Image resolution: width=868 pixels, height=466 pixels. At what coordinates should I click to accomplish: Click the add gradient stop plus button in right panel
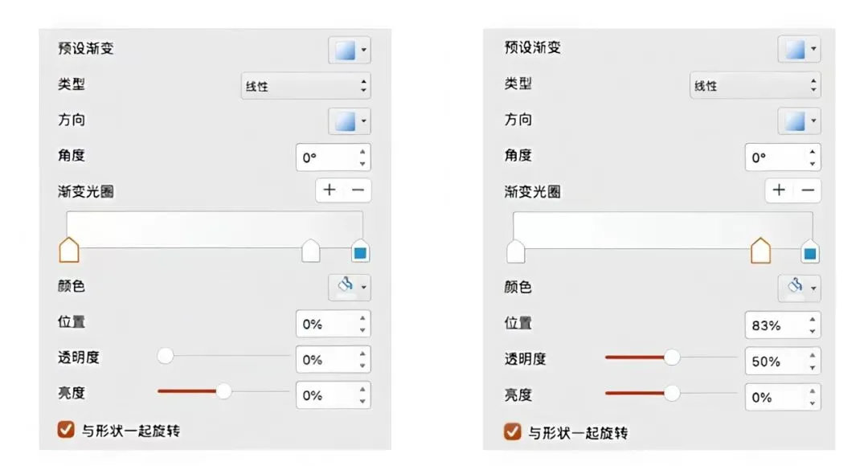pos(778,190)
